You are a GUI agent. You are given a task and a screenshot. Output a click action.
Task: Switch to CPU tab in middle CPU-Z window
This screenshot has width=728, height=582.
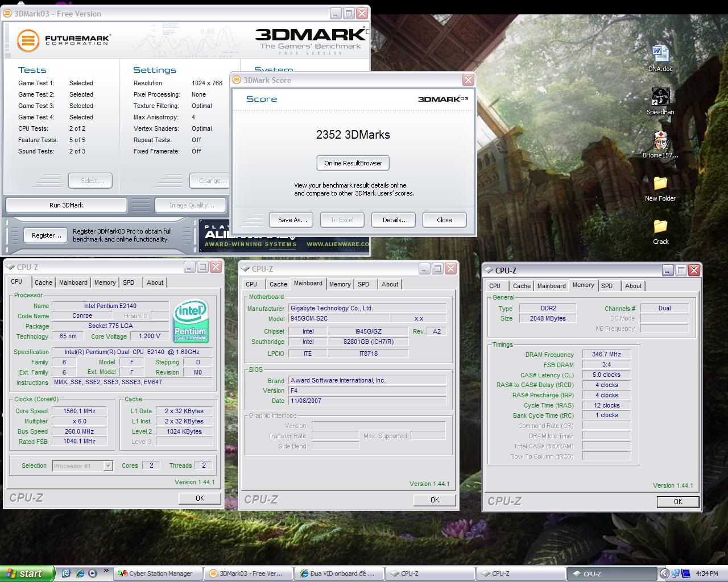tap(251, 284)
